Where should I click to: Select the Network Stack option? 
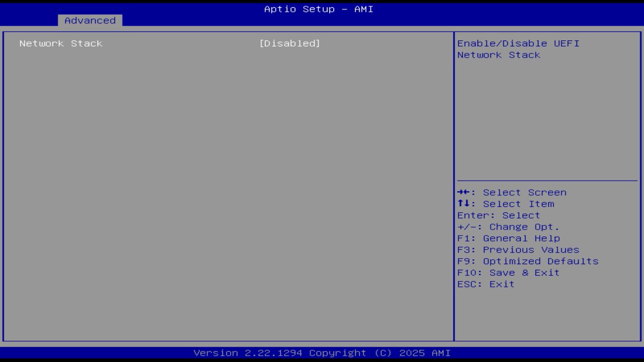(x=60, y=43)
